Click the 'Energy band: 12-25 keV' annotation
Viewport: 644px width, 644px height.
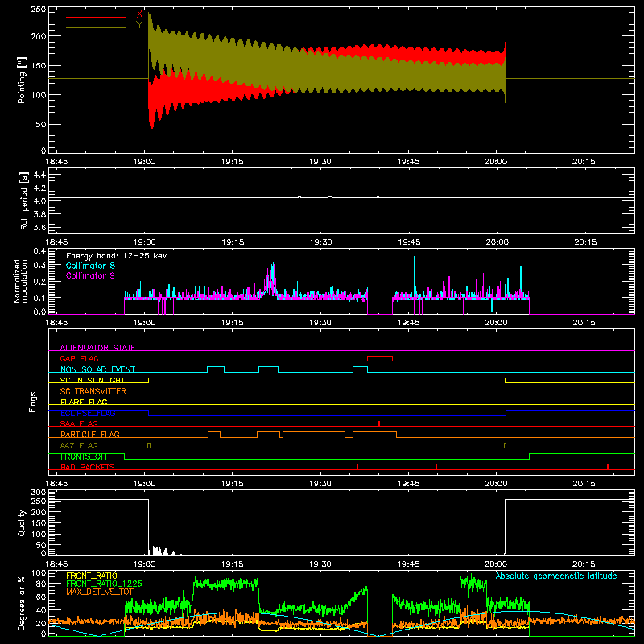pyautogui.click(x=117, y=256)
